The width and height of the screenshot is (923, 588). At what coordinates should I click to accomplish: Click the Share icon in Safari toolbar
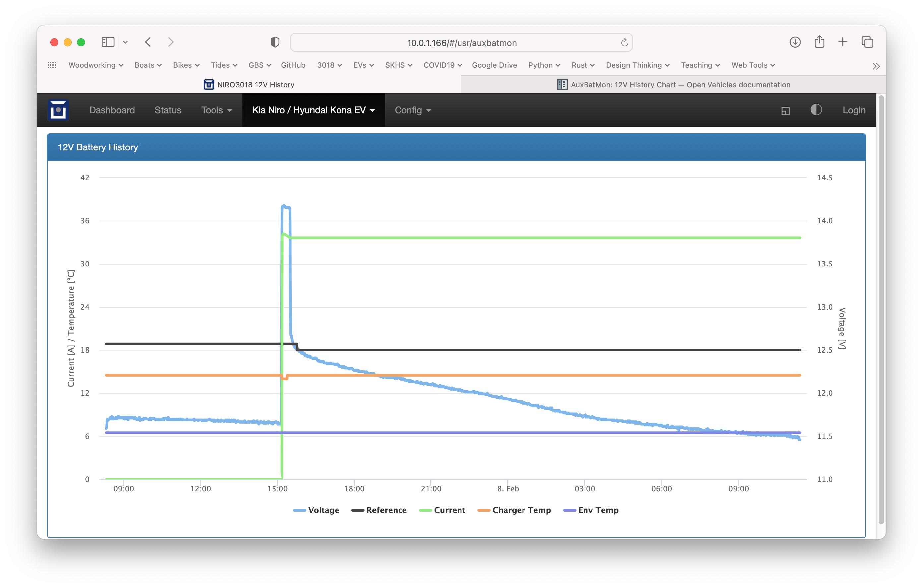click(819, 42)
